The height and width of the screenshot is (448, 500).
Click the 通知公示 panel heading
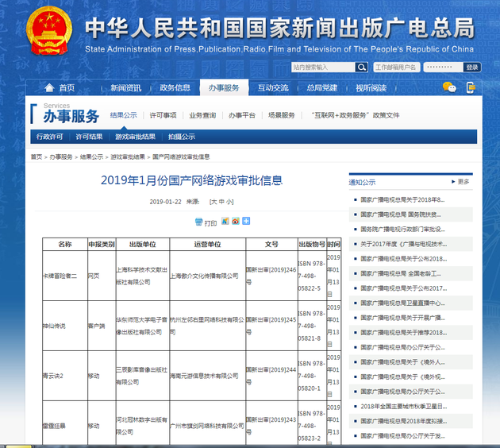pos(362,182)
